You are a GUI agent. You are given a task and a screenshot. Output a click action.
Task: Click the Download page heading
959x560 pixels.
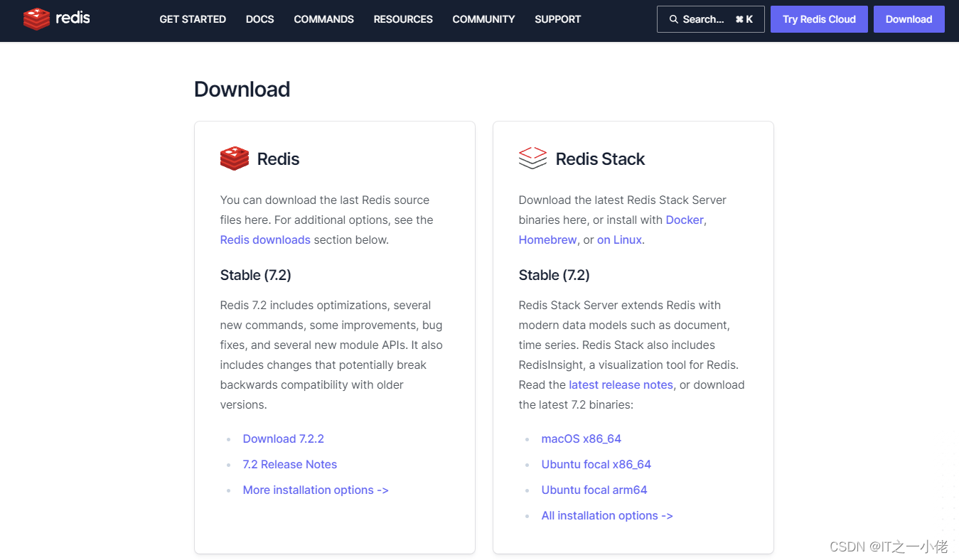click(242, 89)
